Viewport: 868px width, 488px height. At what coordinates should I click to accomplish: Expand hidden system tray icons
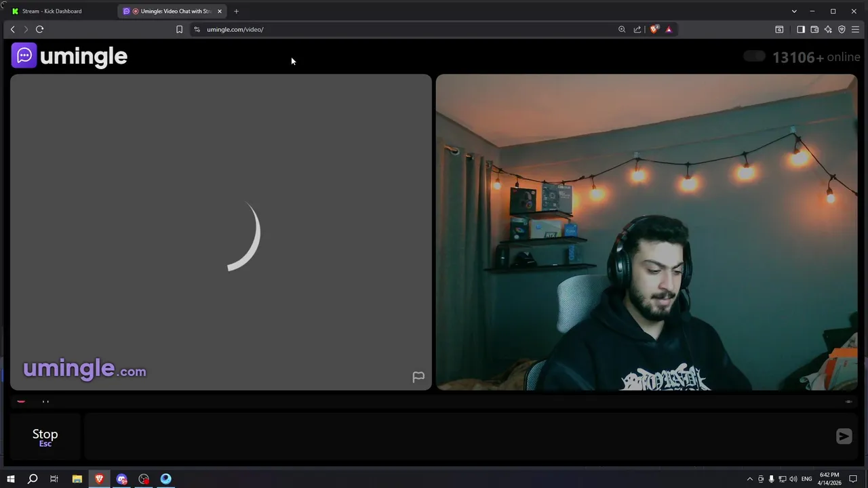coord(749,479)
